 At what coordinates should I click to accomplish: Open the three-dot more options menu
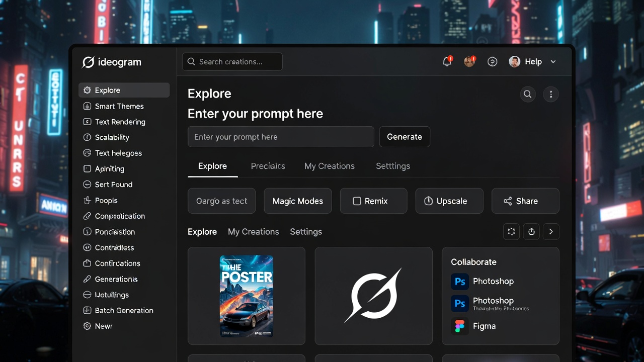[x=551, y=94]
